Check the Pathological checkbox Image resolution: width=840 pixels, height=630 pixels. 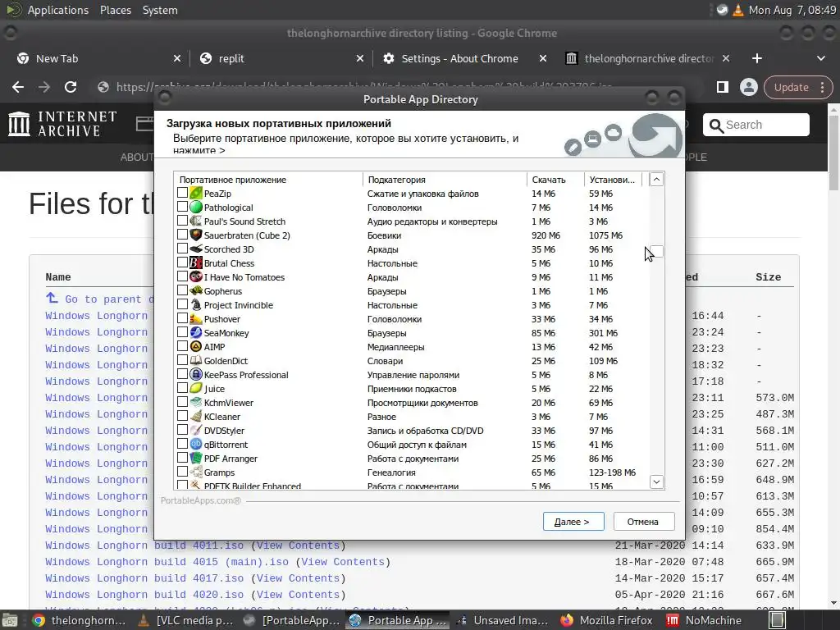[182, 206]
